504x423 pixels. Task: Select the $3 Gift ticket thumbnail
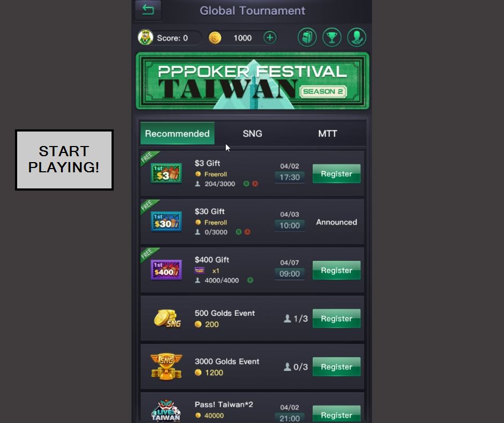click(x=166, y=173)
